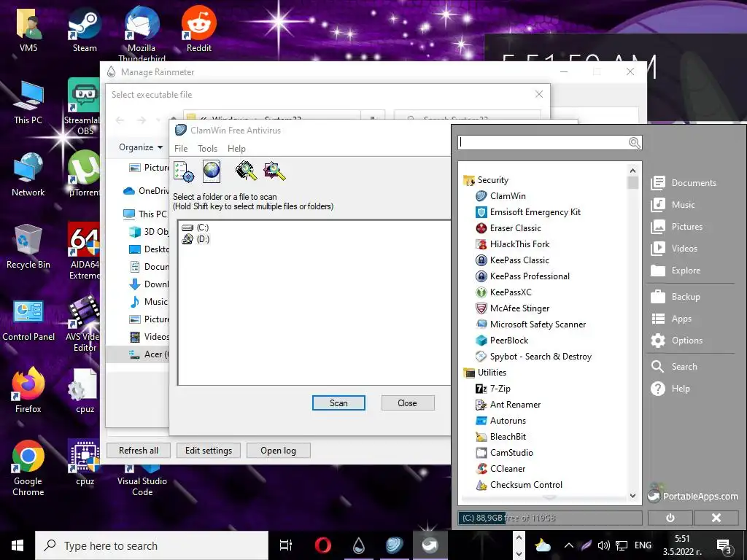The width and height of the screenshot is (747, 560).
Task: Click the app list scrollbar up arrow
Action: [632, 171]
